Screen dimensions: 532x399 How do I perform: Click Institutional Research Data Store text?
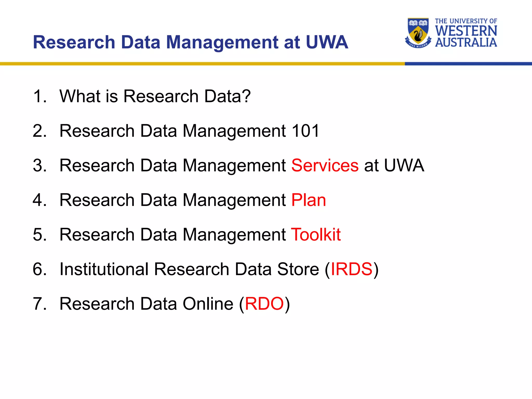tap(189, 269)
